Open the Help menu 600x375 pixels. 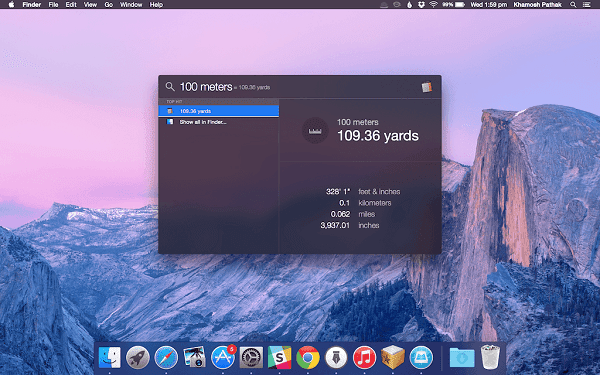point(156,5)
